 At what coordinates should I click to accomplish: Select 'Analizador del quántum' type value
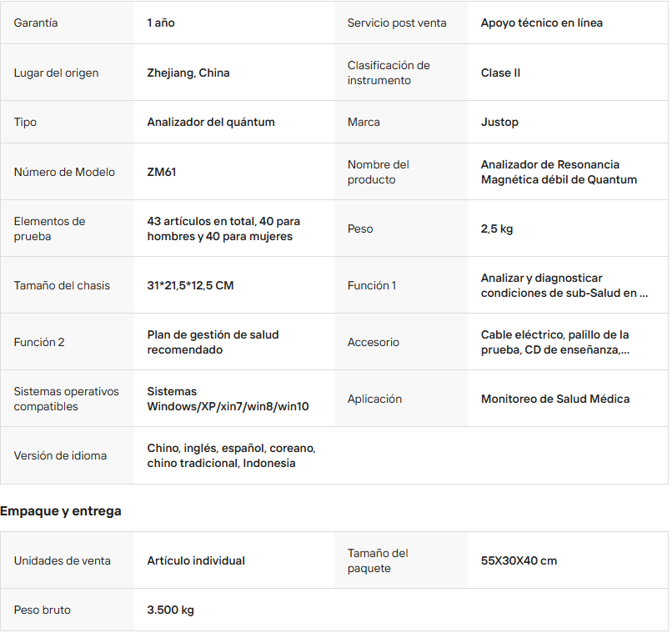[x=211, y=123]
